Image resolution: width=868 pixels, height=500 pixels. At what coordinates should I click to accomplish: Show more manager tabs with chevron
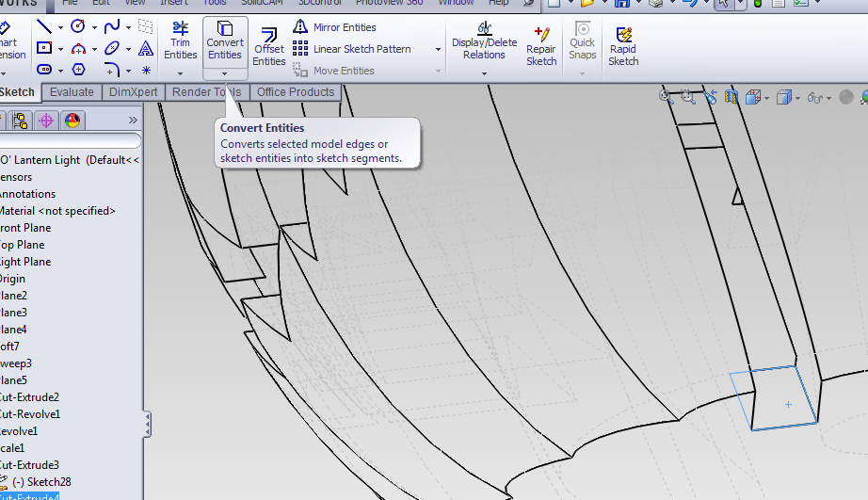coord(133,121)
